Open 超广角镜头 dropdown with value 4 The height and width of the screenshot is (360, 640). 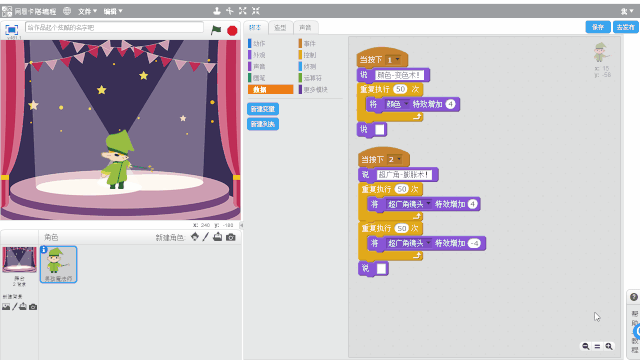409,204
